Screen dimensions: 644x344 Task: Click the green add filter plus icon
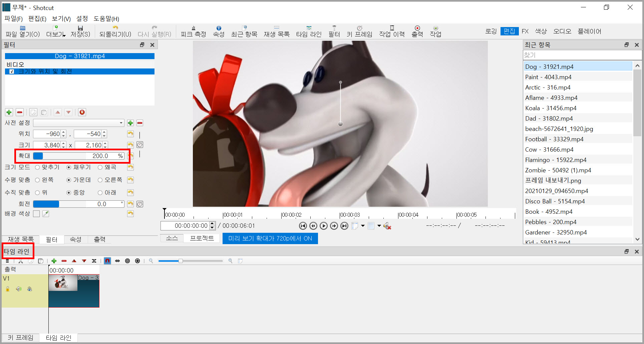(x=9, y=112)
